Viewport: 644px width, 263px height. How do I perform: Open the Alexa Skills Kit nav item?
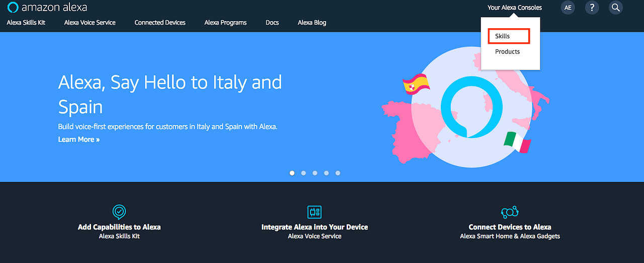point(26,23)
